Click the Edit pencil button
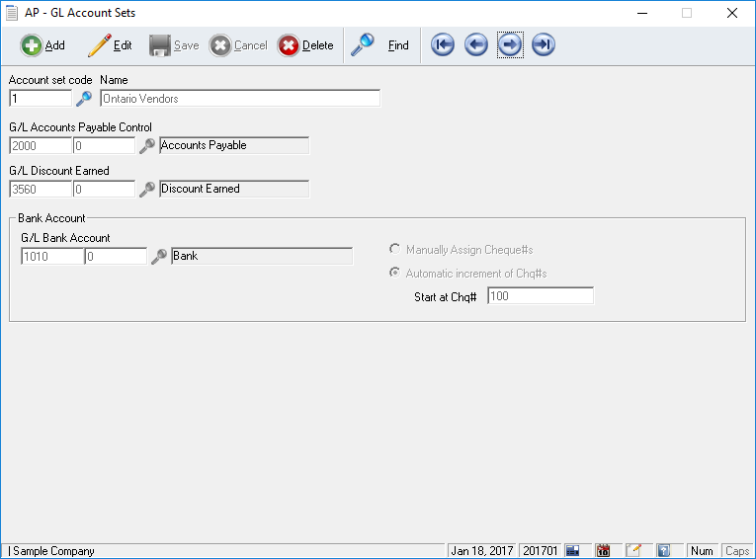756x559 pixels. [110, 45]
